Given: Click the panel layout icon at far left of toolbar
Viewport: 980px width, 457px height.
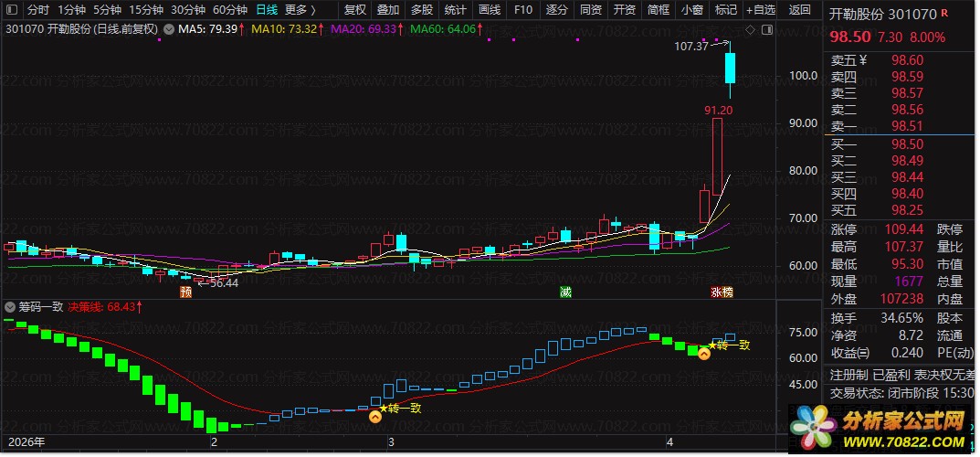Looking at the screenshot, I should pos(12,10).
